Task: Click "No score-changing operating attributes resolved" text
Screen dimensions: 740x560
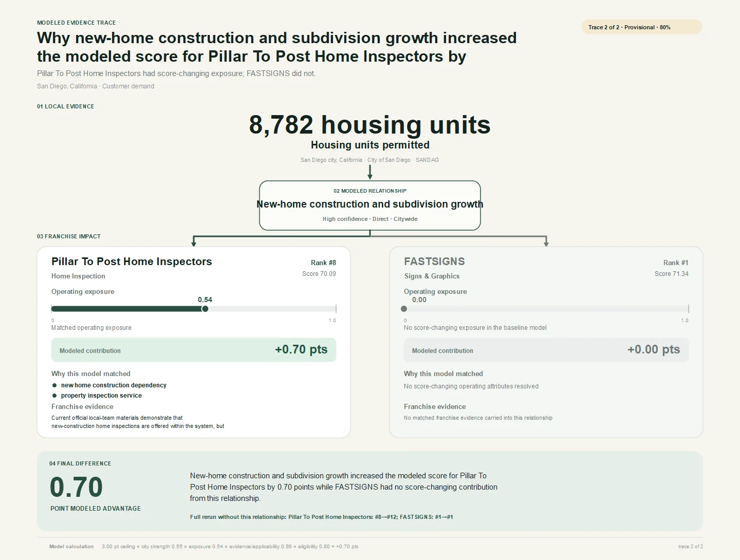Action: [x=471, y=386]
